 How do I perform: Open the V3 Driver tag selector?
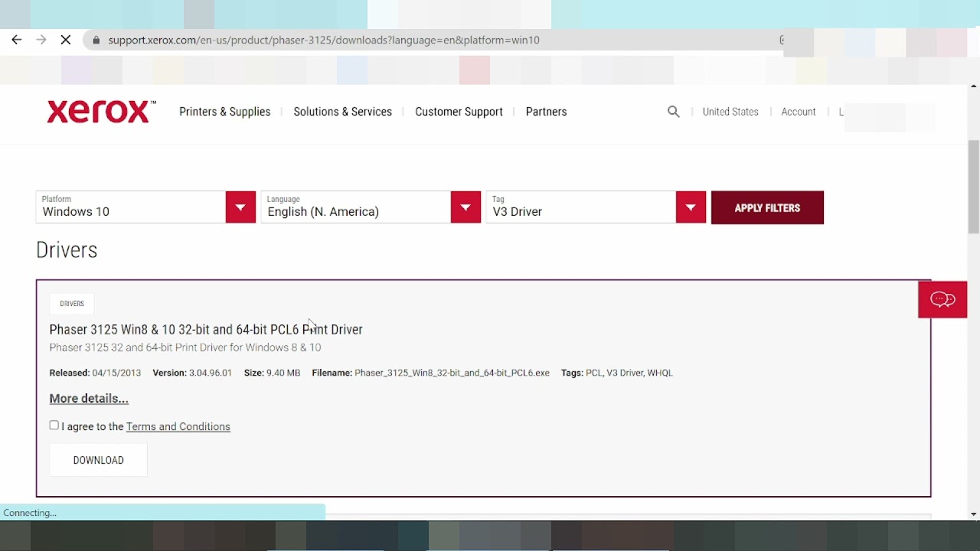pos(596,207)
